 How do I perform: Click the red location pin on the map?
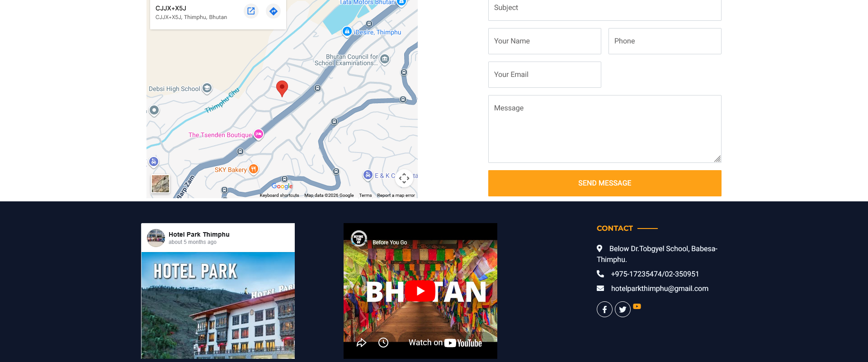tap(282, 88)
